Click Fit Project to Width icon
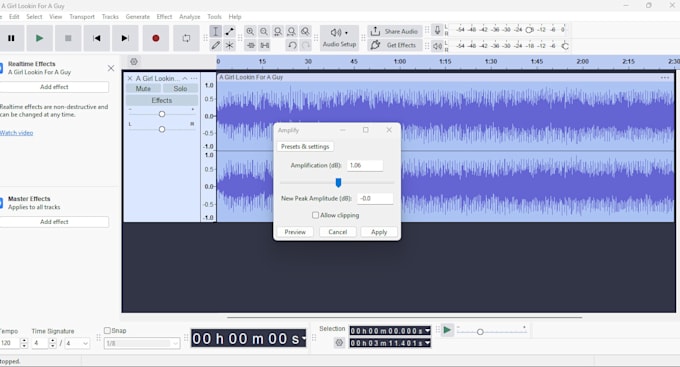This screenshot has width=680, height=367. 291,31
